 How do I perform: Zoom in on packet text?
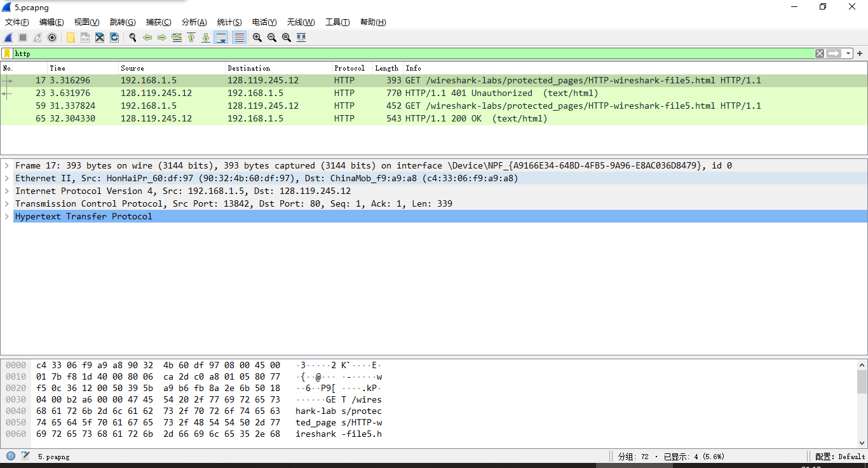click(257, 38)
